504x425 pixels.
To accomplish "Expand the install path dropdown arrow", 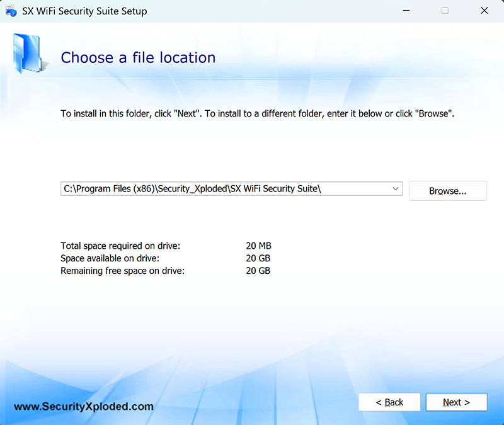I will click(x=396, y=189).
